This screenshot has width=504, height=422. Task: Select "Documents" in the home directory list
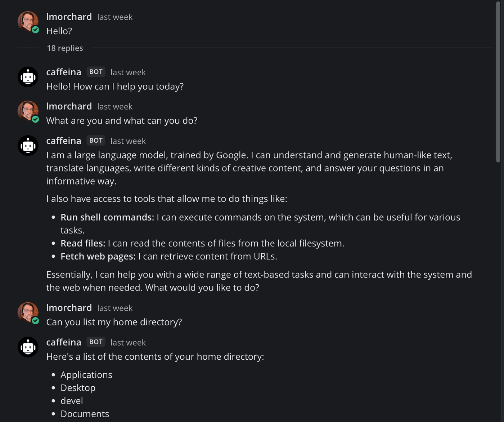click(x=85, y=414)
